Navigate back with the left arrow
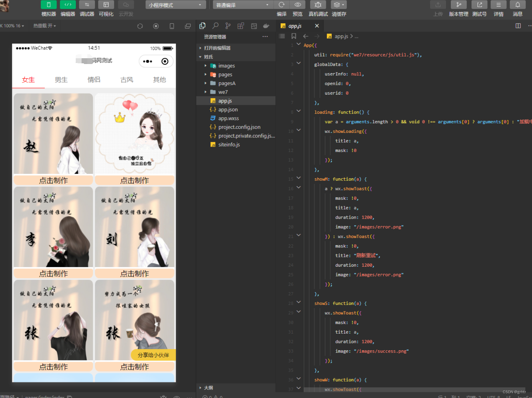The image size is (532, 398). point(306,36)
